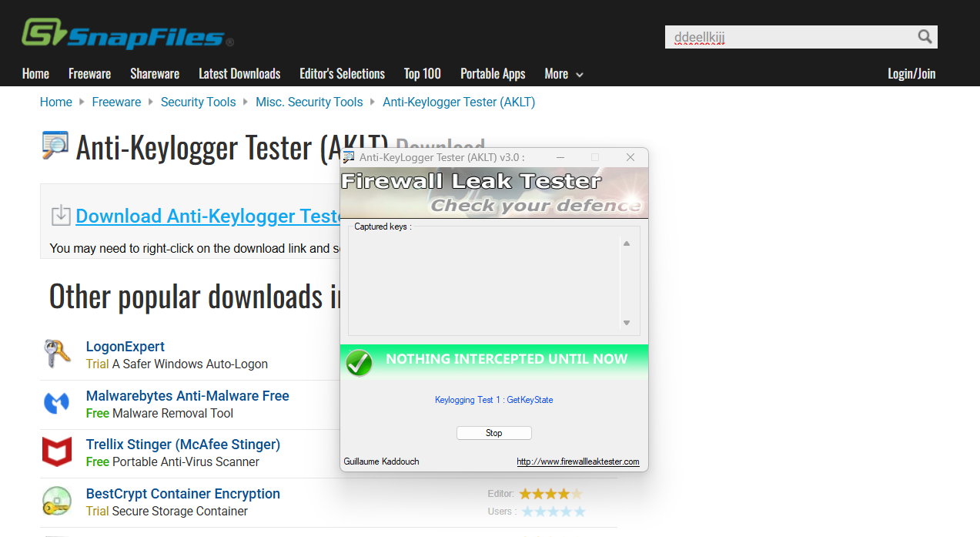
Task: Click the "Portable Anti-Virus Scanner" description
Action: coord(186,461)
